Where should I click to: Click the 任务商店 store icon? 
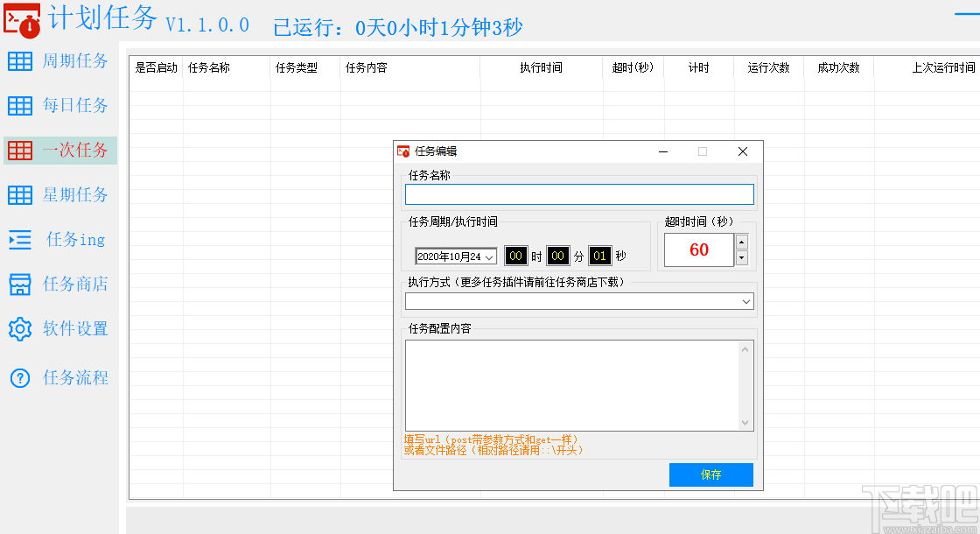pos(19,284)
